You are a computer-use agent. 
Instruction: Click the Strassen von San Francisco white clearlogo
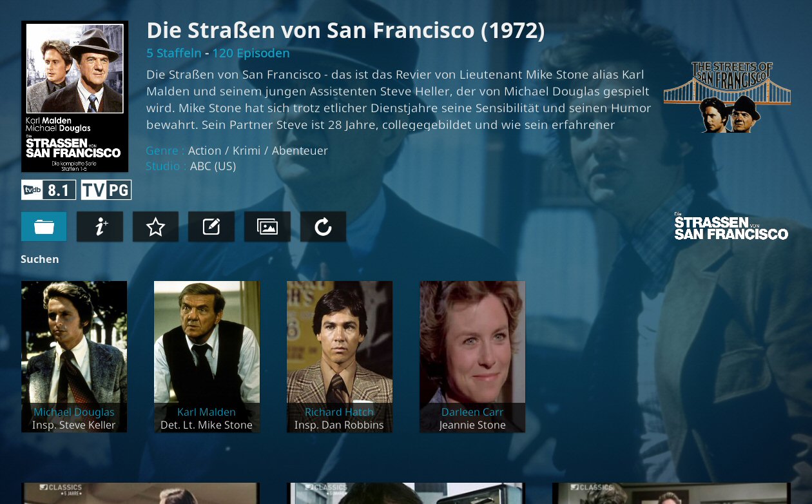pyautogui.click(x=731, y=226)
